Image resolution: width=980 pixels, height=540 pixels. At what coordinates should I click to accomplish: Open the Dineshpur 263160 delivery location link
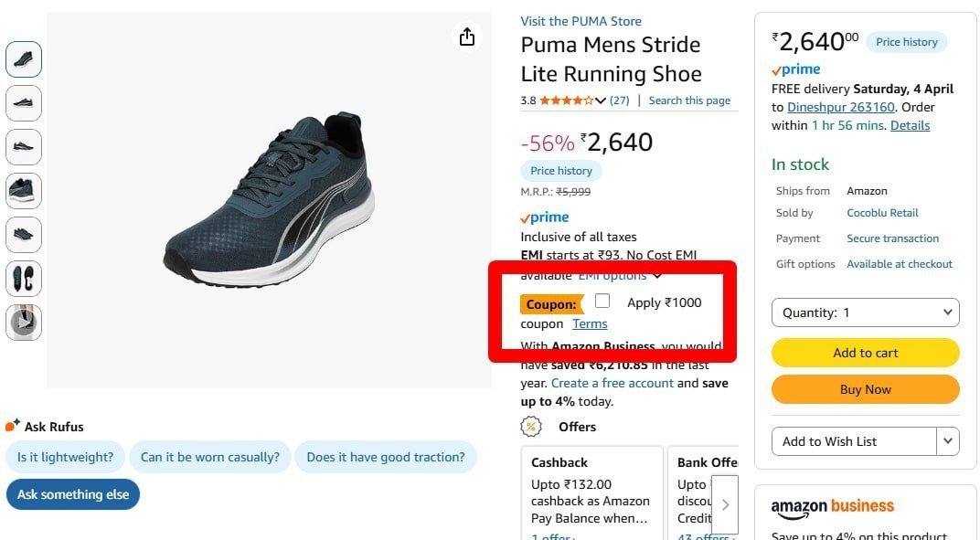tap(841, 107)
